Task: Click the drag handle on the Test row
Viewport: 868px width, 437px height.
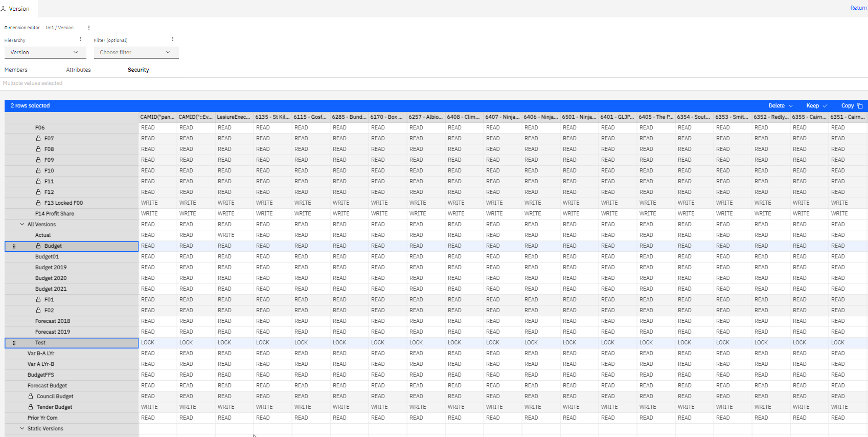Action: click(14, 343)
